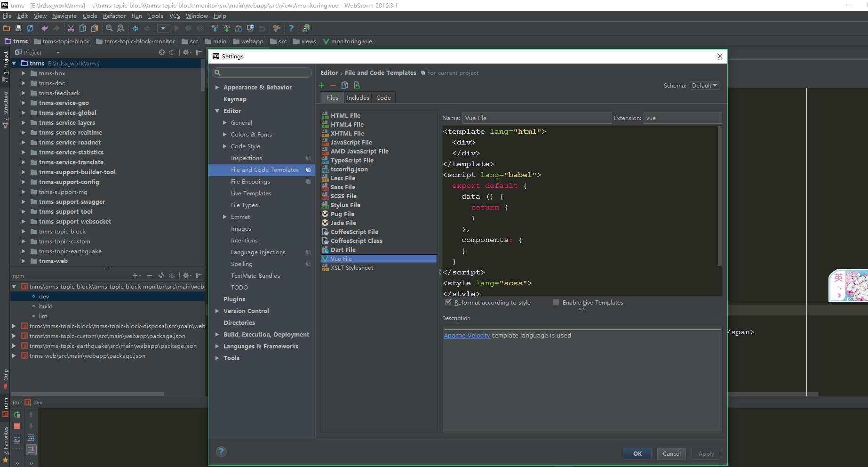Select the lint npm script

tap(43, 316)
